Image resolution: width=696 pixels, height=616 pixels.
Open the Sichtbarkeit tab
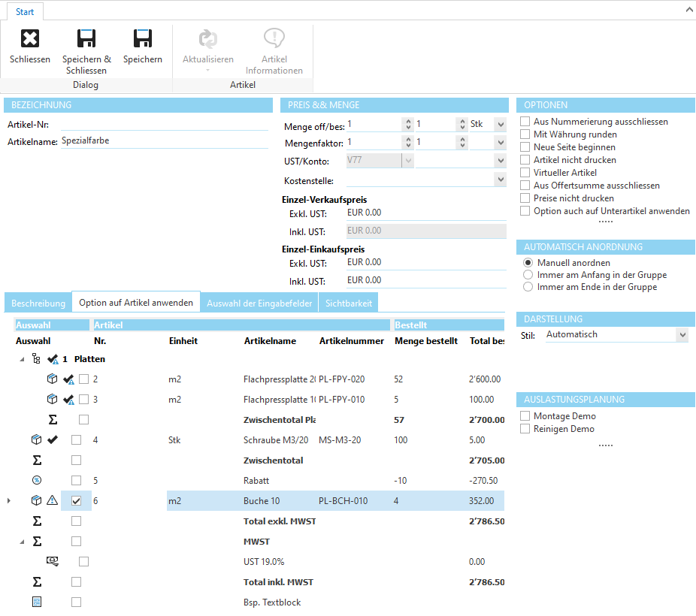pos(348,303)
